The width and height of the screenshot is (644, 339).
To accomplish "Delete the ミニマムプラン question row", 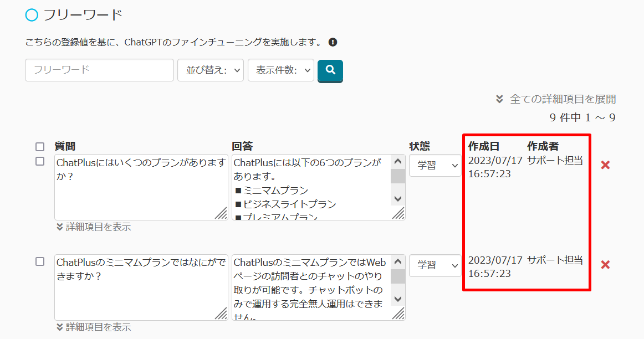I will tap(605, 265).
